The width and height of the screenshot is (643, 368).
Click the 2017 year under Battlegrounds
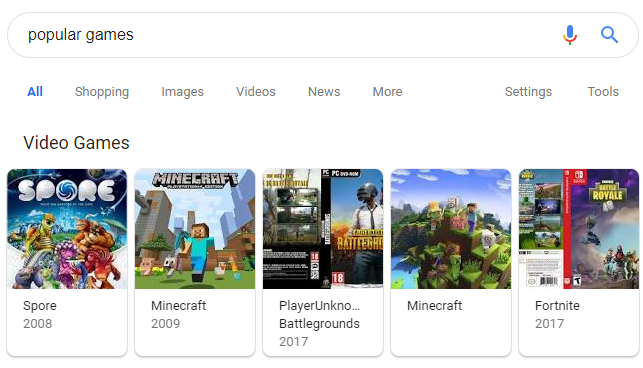pos(294,342)
